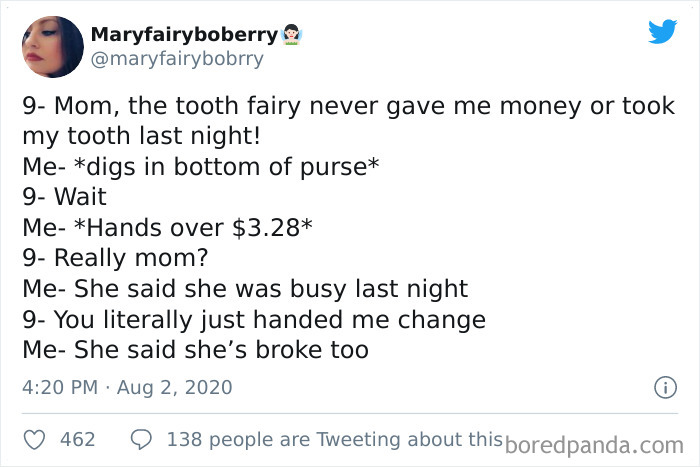Image resolution: width=700 pixels, height=467 pixels.
Task: Click the "Hands over $3.28" line
Action: pos(168,228)
